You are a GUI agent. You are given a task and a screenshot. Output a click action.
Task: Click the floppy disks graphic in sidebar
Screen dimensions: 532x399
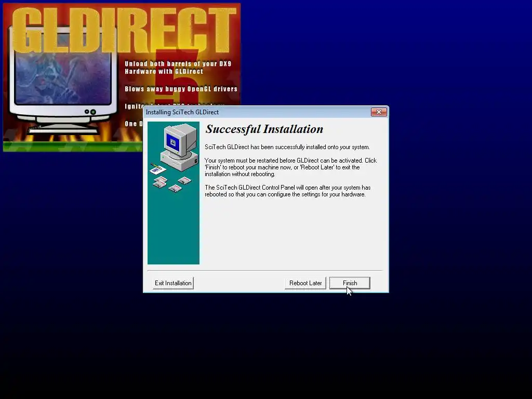click(171, 184)
